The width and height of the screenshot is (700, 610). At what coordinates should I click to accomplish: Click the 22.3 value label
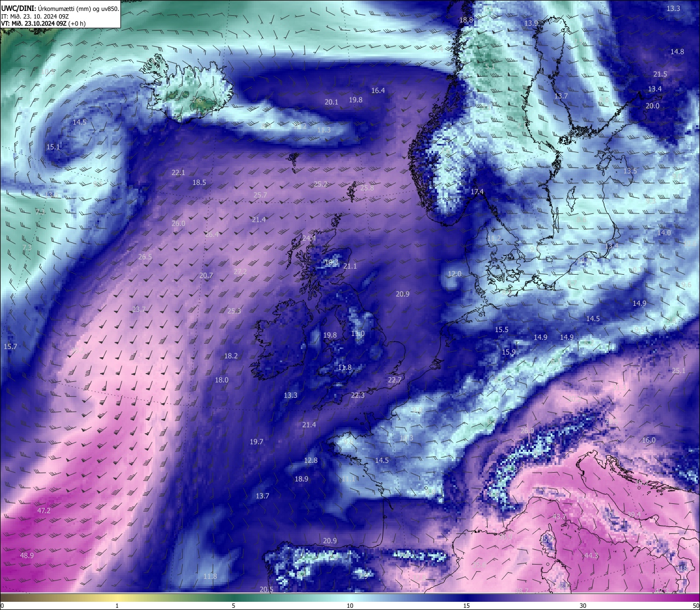[x=358, y=395]
